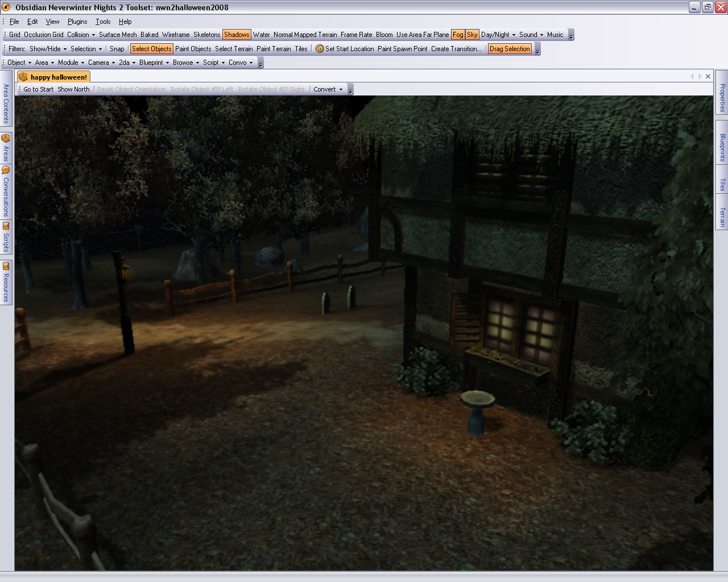The height and width of the screenshot is (582, 728).
Task: Activate Select Objects mode
Action: (x=151, y=49)
